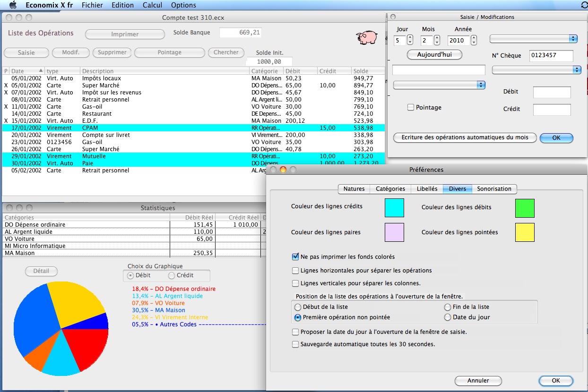The height and width of the screenshot is (392, 588).
Task: Switch to the Catégories tab
Action: tap(390, 189)
